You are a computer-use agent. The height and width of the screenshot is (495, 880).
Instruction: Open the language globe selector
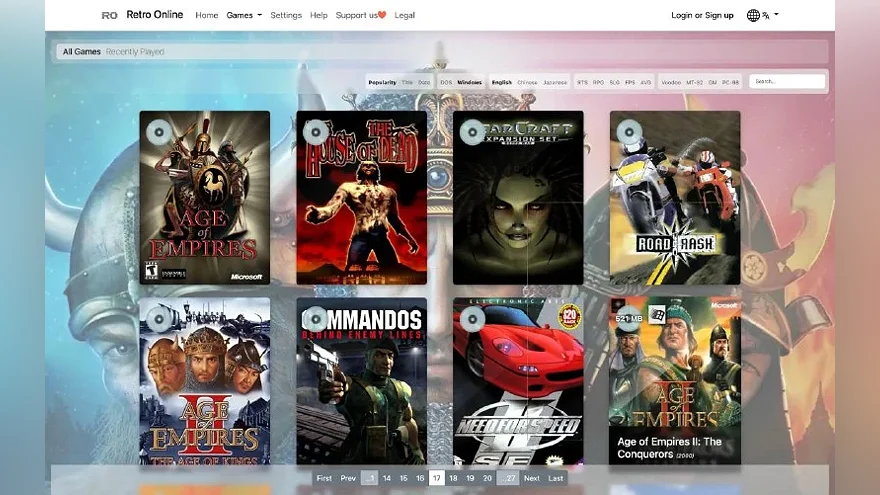coord(753,15)
